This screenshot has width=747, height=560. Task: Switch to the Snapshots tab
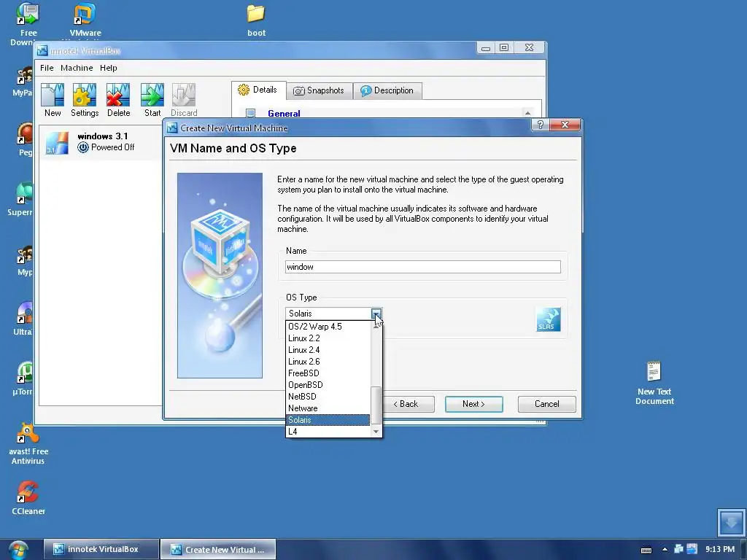click(320, 90)
